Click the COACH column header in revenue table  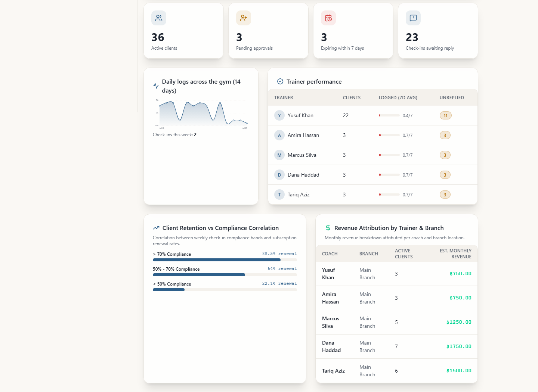tap(330, 254)
